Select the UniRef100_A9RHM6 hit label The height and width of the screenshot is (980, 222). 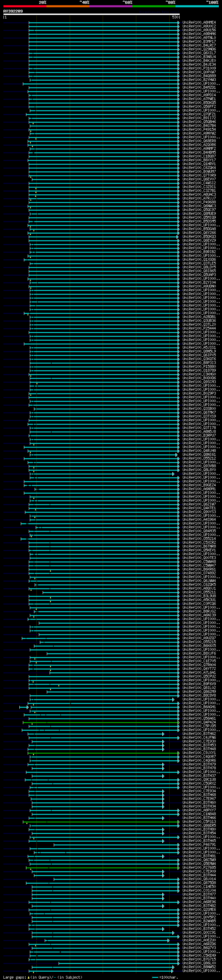point(199,34)
